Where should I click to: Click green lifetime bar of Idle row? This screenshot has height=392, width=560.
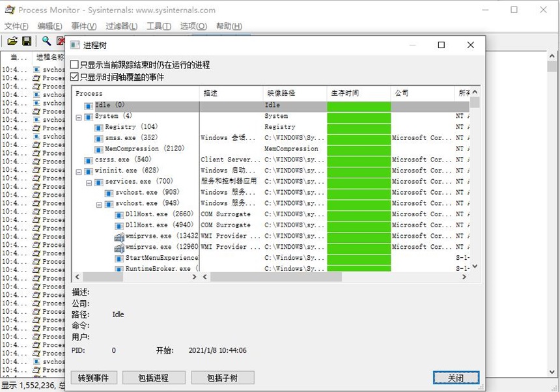(x=359, y=106)
